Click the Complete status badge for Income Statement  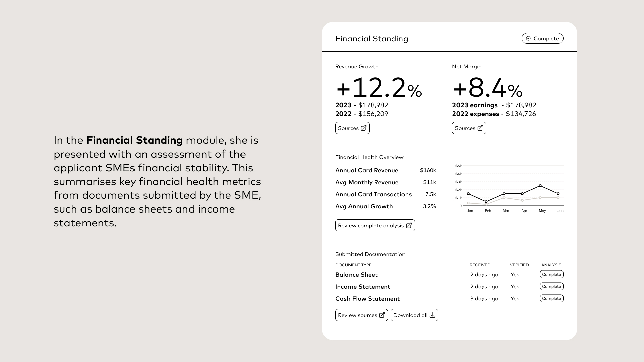pos(551,286)
